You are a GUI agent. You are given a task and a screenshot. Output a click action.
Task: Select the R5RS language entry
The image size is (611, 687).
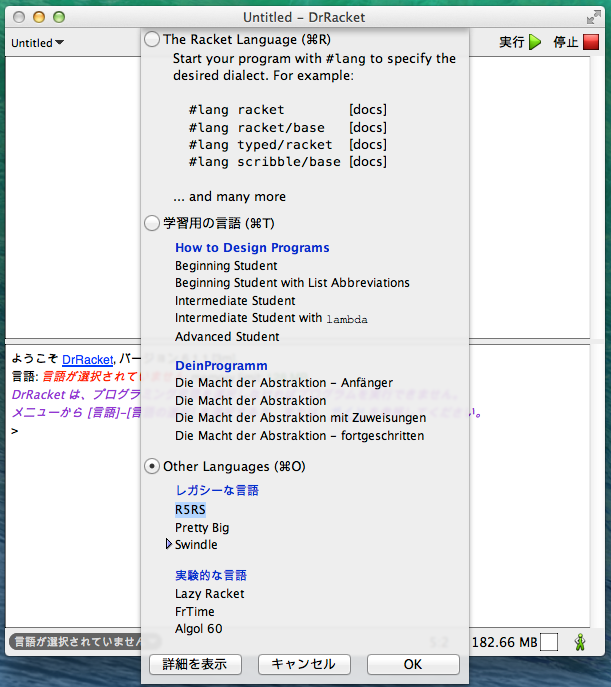click(190, 510)
